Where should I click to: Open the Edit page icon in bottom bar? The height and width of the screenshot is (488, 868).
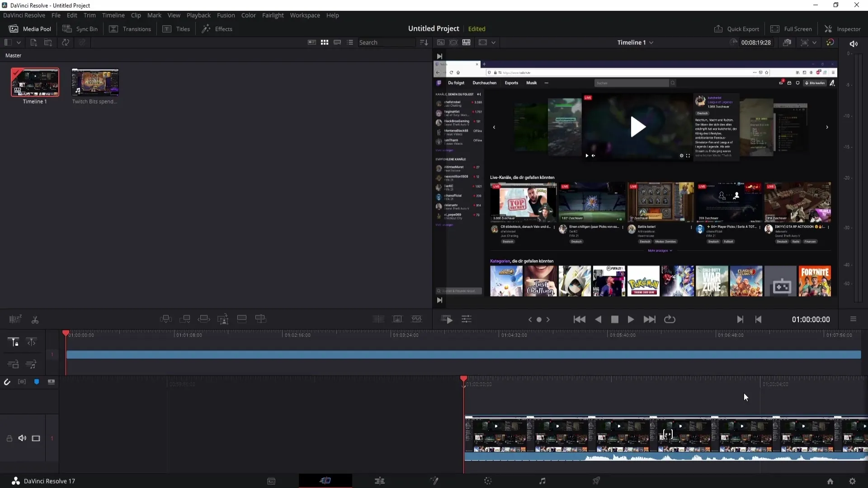pos(380,481)
